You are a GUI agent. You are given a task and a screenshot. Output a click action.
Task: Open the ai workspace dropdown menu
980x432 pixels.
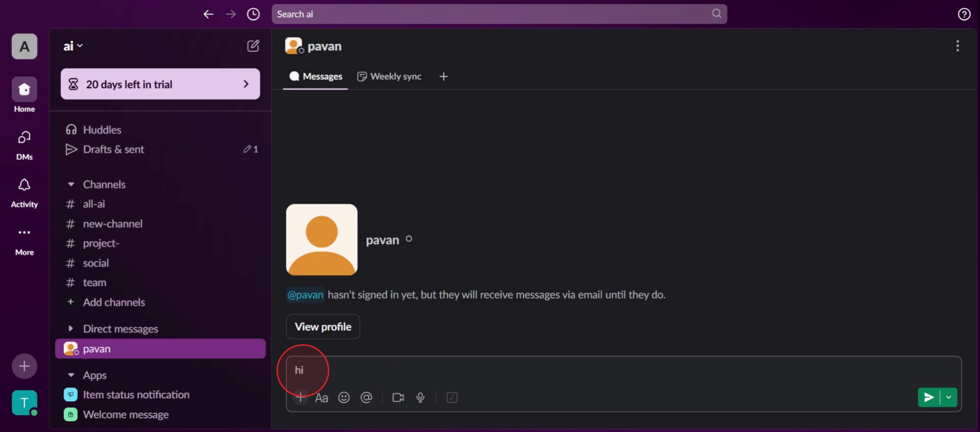click(x=73, y=46)
